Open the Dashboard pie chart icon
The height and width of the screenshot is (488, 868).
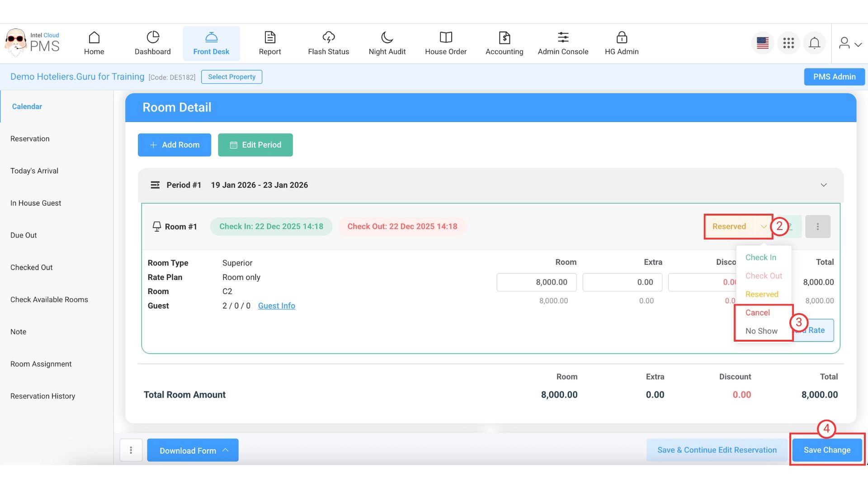(x=153, y=38)
